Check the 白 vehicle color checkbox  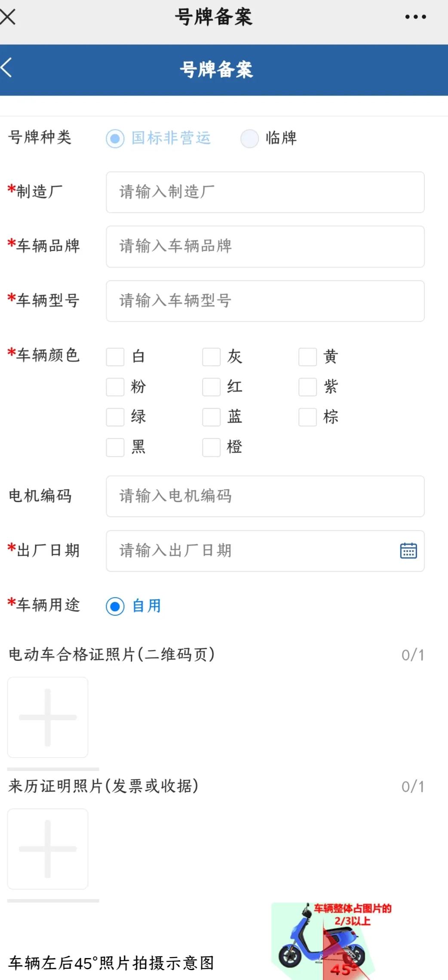pos(114,357)
